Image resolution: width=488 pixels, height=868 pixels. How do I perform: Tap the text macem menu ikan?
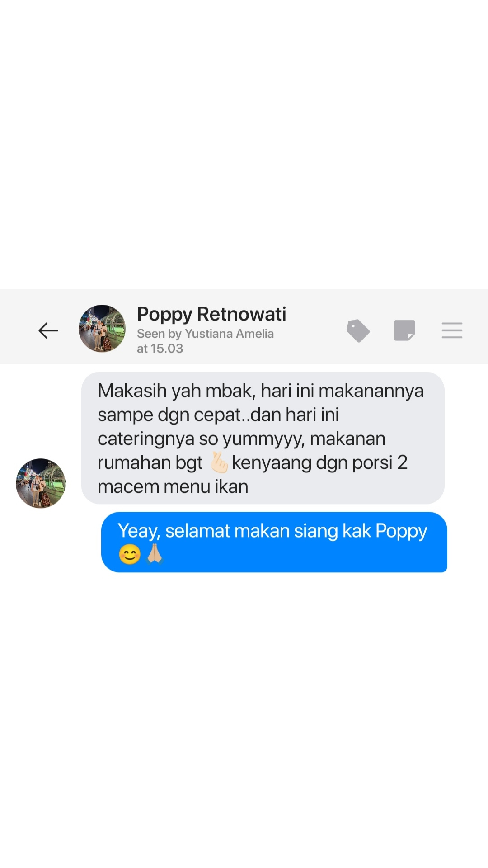(x=173, y=487)
